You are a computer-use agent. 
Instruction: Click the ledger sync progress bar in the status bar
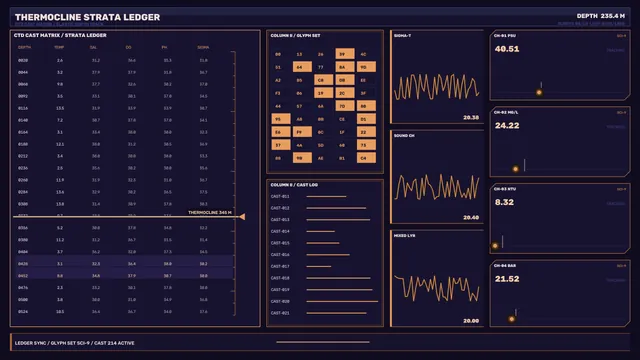point(323,342)
